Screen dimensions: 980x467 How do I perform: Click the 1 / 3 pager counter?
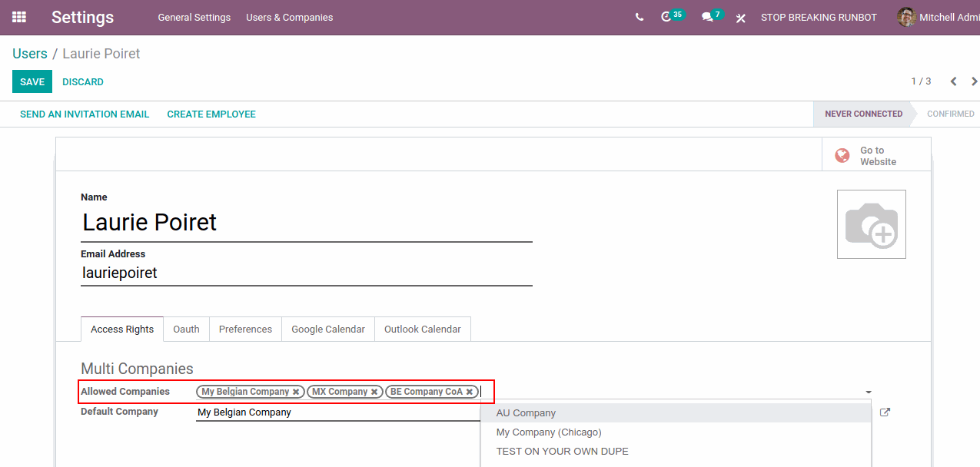(921, 81)
